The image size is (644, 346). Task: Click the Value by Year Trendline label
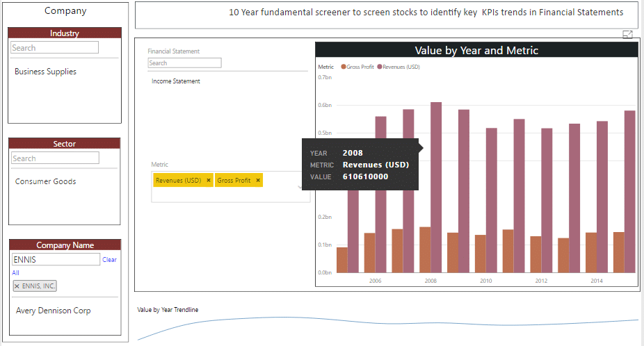[168, 309]
